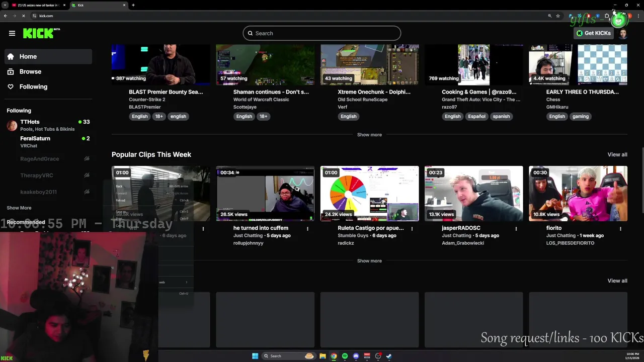
Task: Open EARLY THREE O THURSDAY chess stream
Action: pos(578,64)
